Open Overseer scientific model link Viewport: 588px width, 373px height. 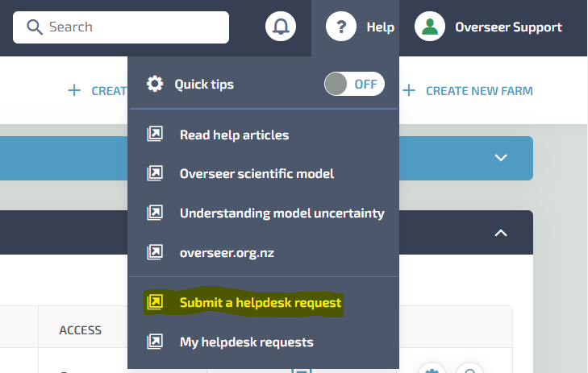(x=256, y=173)
